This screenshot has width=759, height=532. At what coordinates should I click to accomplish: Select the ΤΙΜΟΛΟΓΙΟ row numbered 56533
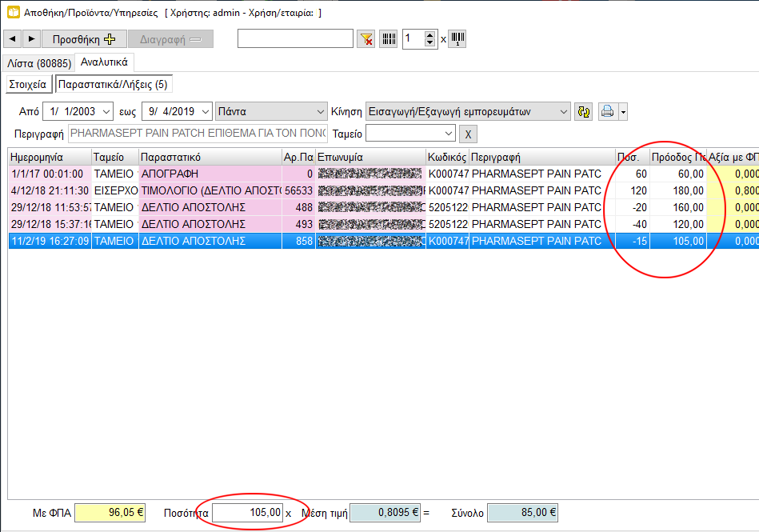(x=383, y=190)
